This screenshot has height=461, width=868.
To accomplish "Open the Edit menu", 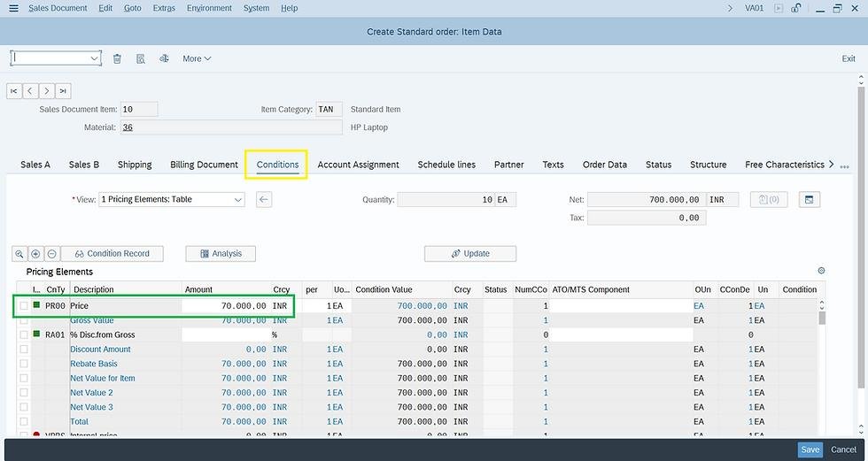I will pyautogui.click(x=105, y=8).
